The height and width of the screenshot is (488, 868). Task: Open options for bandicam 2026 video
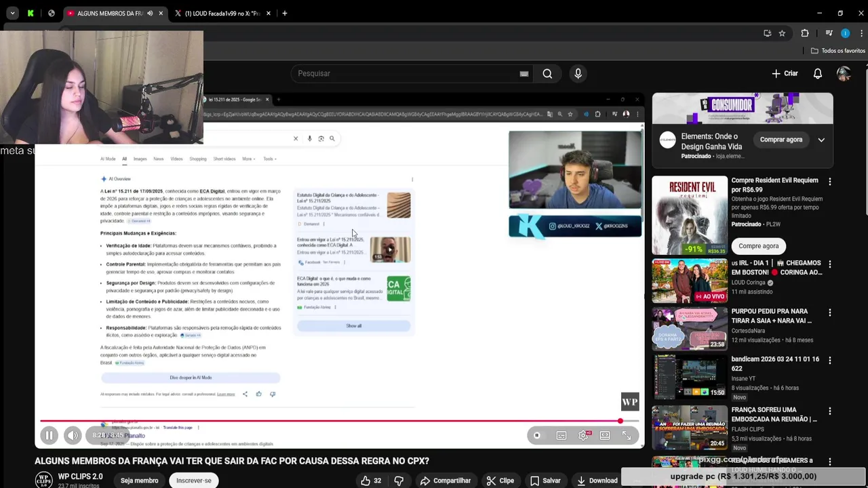click(829, 361)
